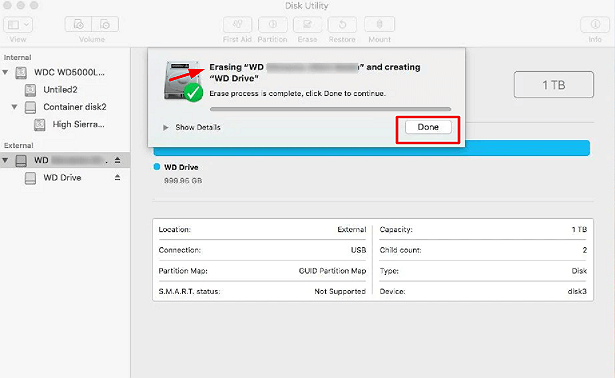Click the Erase toolbar icon

tap(308, 25)
